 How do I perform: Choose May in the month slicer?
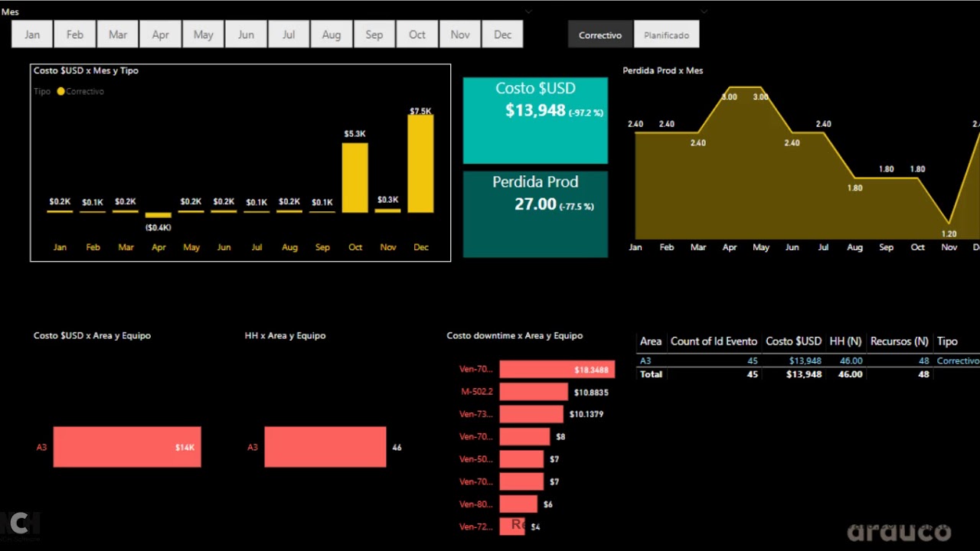coord(204,34)
